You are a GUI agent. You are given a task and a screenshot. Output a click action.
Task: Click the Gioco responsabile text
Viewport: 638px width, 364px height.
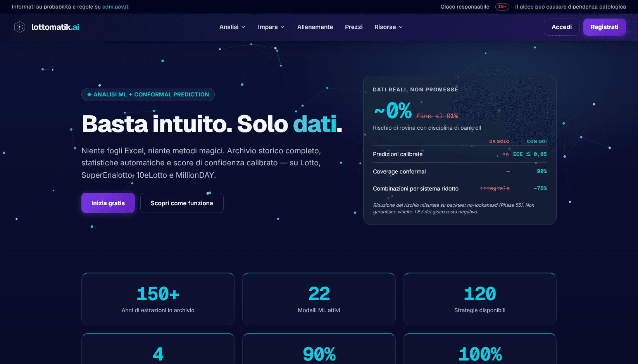pos(465,7)
